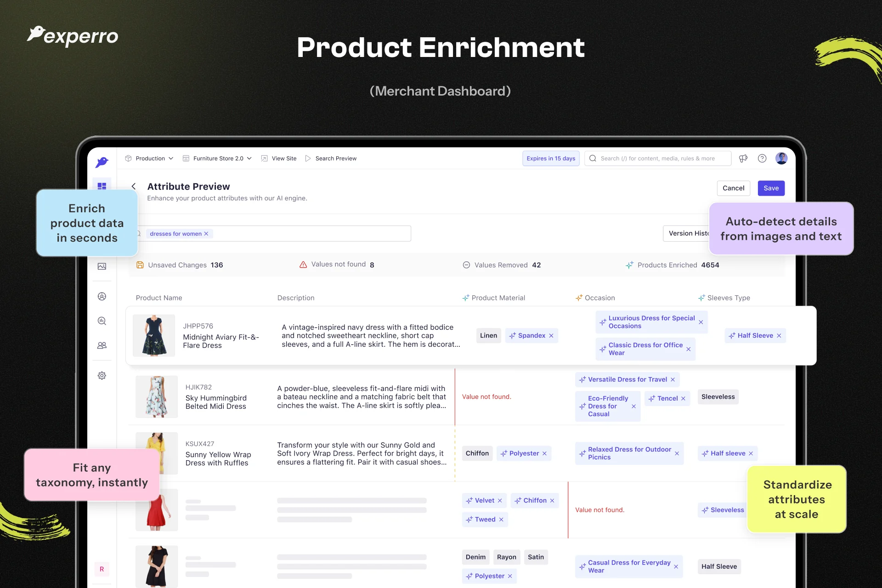
Task: Open the settings gear in sidebar
Action: [x=102, y=375]
